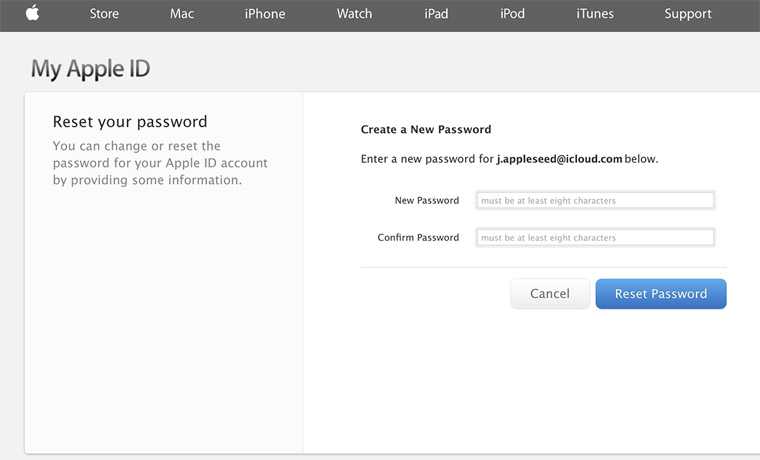760x460 pixels.
Task: Click the Reset your password heading
Action: 130,122
